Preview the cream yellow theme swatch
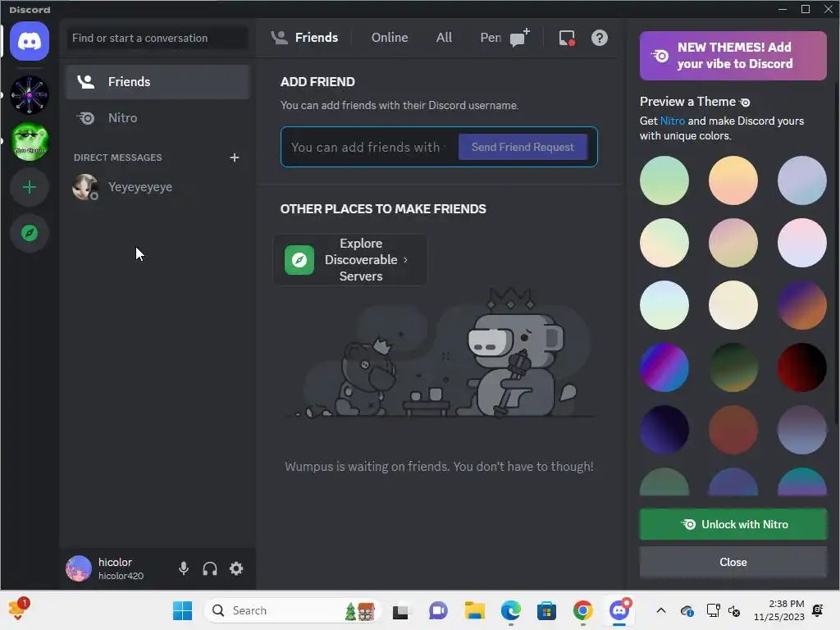 [733, 305]
